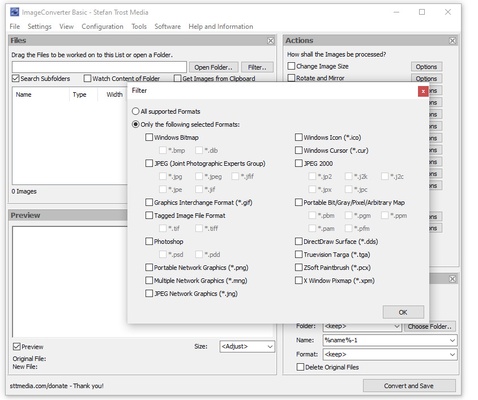Check Windows Icon (*.ico) format
Image resolution: width=478 pixels, height=400 pixels.
click(x=298, y=137)
